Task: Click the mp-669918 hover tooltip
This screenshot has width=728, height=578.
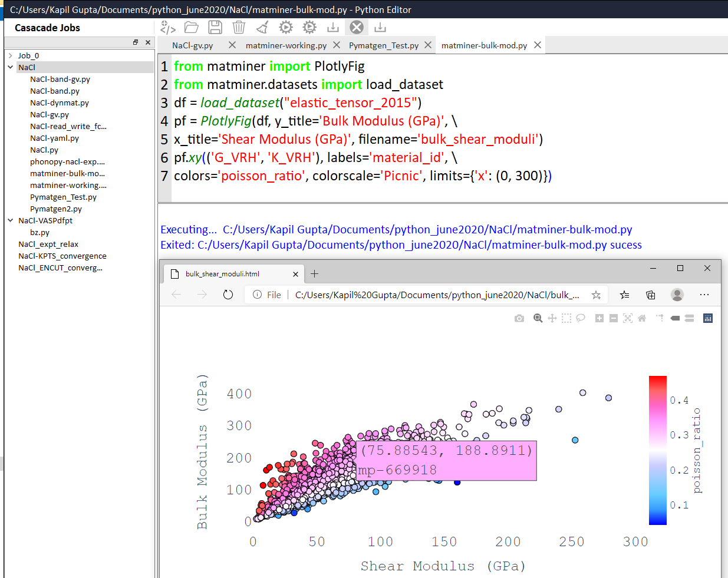Action: (x=447, y=460)
